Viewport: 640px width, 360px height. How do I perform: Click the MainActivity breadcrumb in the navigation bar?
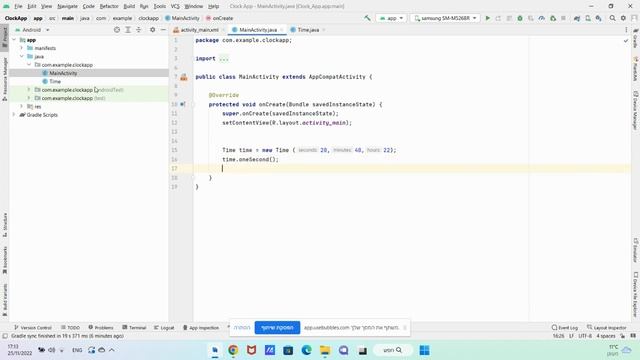[x=182, y=18]
